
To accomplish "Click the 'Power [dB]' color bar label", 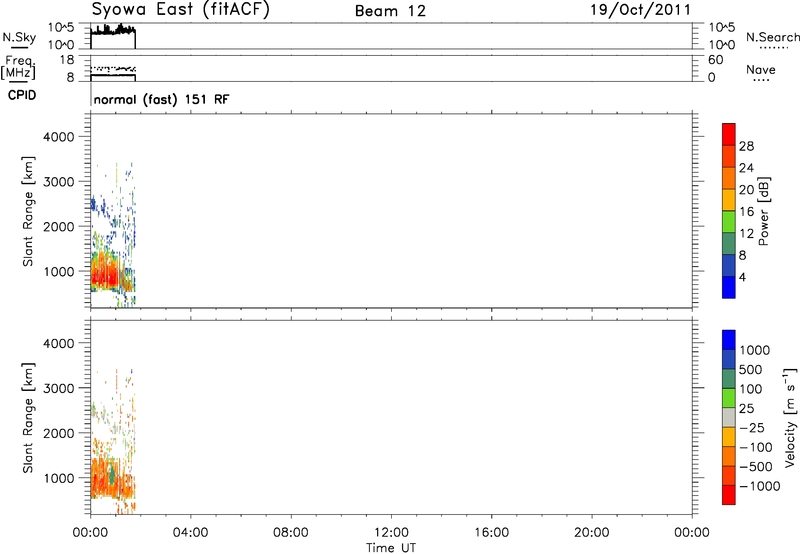I will pos(764,211).
